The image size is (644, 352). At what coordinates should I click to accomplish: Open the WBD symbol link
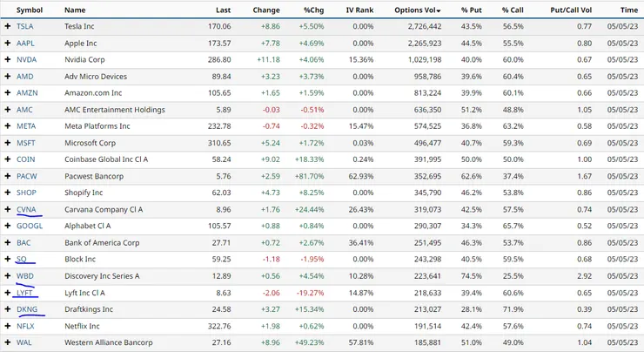25,276
